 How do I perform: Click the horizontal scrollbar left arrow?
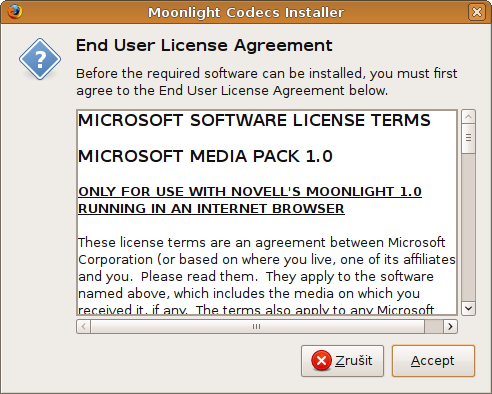tap(84, 326)
